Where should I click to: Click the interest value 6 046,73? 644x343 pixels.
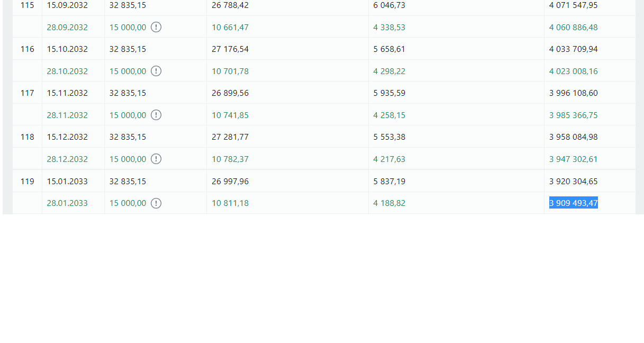pyautogui.click(x=389, y=5)
